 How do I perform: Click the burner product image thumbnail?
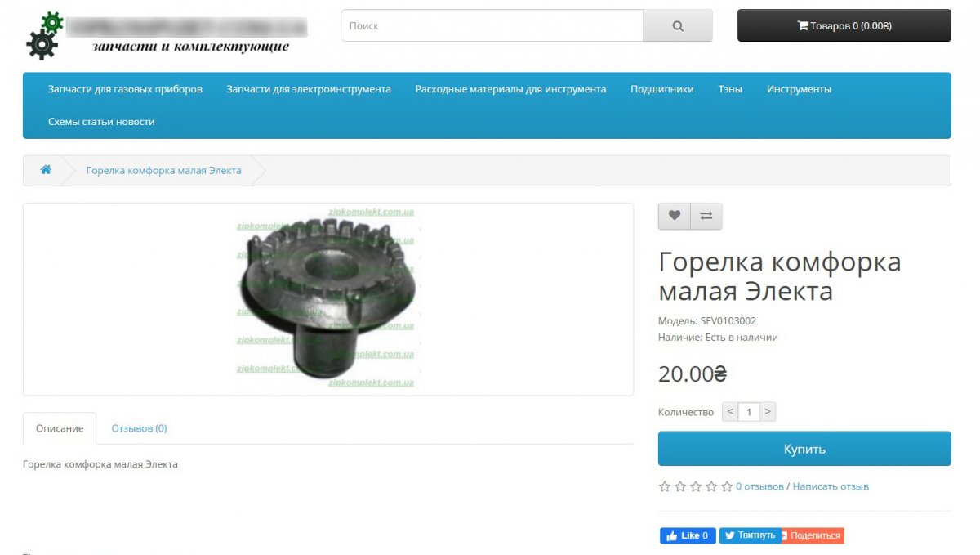click(328, 299)
